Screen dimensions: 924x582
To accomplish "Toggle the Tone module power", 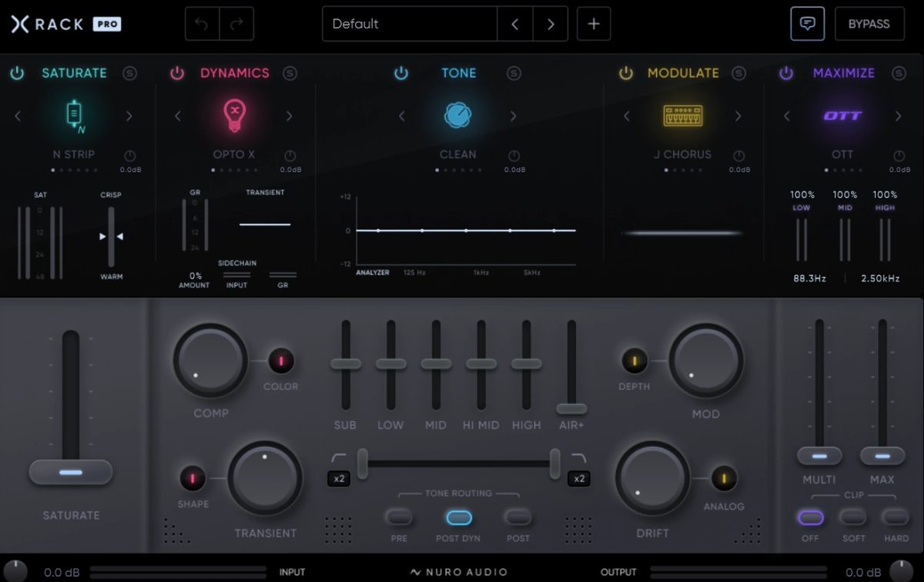I will (x=401, y=73).
